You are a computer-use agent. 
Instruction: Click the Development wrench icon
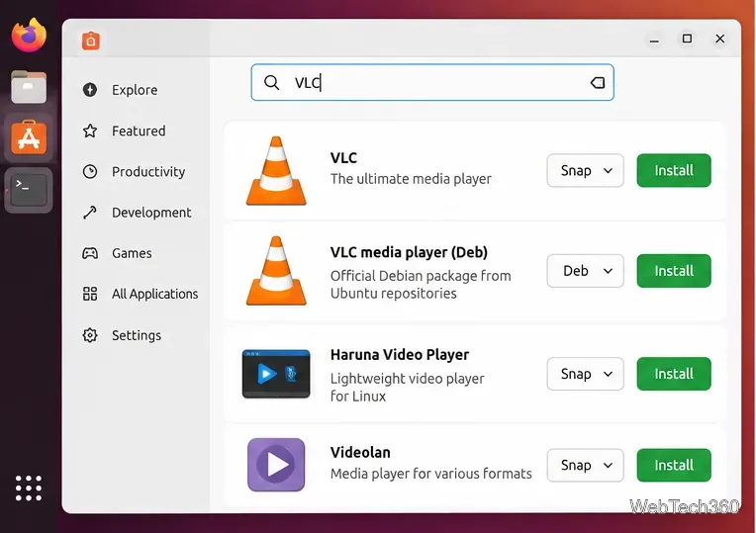coord(90,212)
